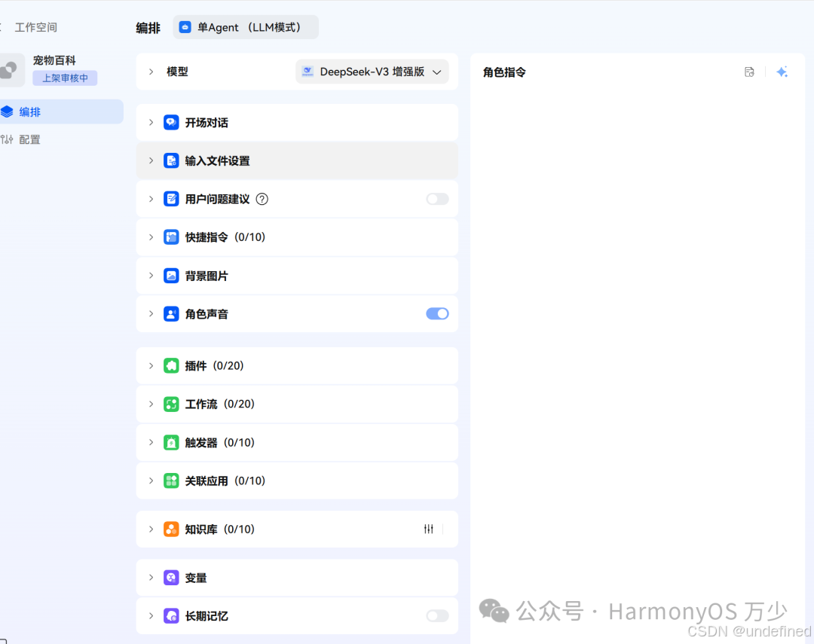Click the green 关联应用 apps icon
This screenshot has height=644, width=814.
click(x=171, y=481)
